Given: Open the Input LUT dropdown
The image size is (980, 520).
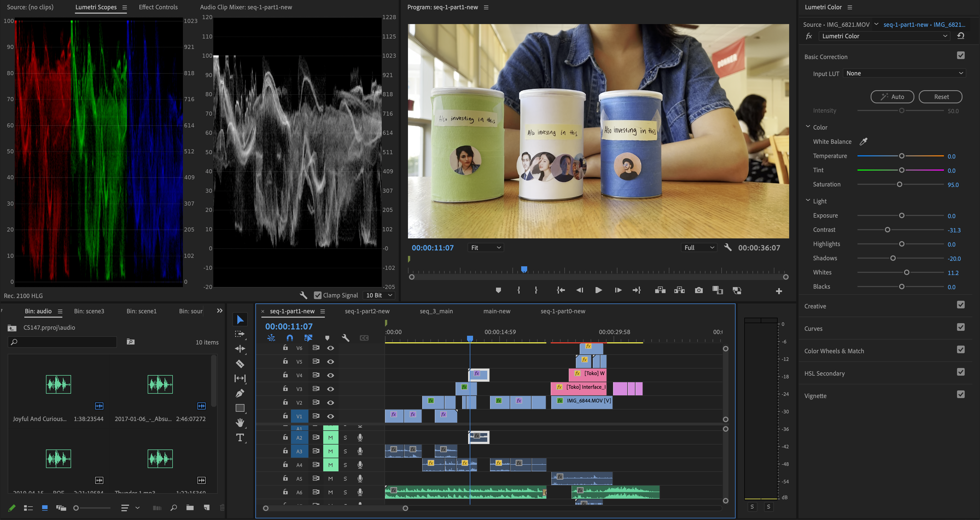Looking at the screenshot, I should point(904,74).
